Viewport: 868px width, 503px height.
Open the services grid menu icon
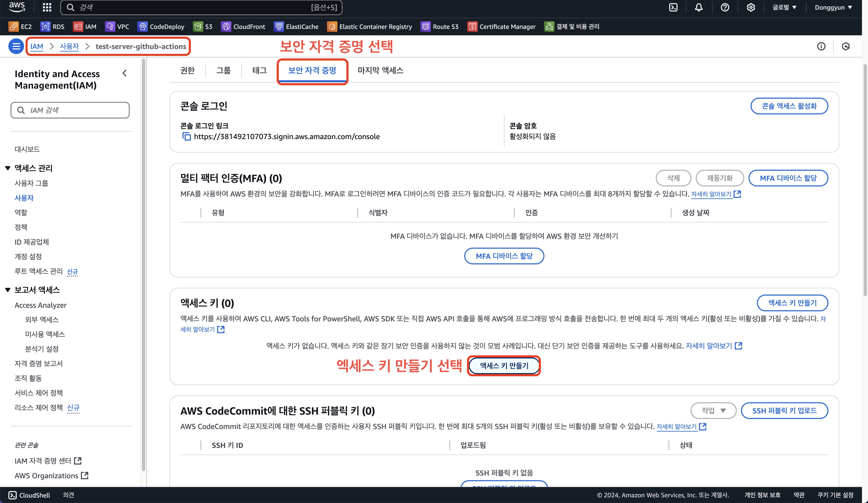pos(47,8)
